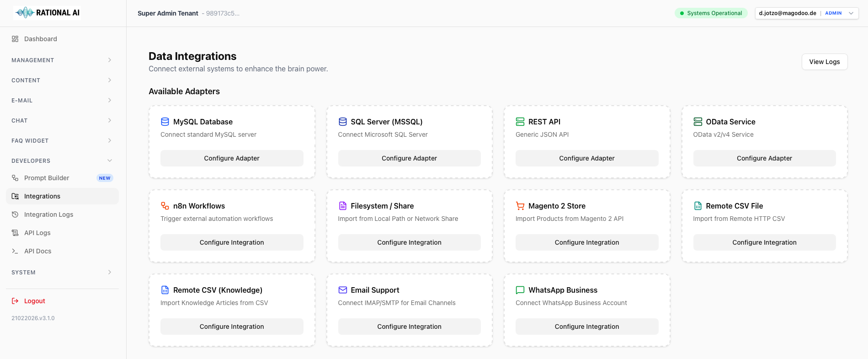Click the Email Support envelope icon
Viewport: 868px width, 359px height.
(x=343, y=290)
